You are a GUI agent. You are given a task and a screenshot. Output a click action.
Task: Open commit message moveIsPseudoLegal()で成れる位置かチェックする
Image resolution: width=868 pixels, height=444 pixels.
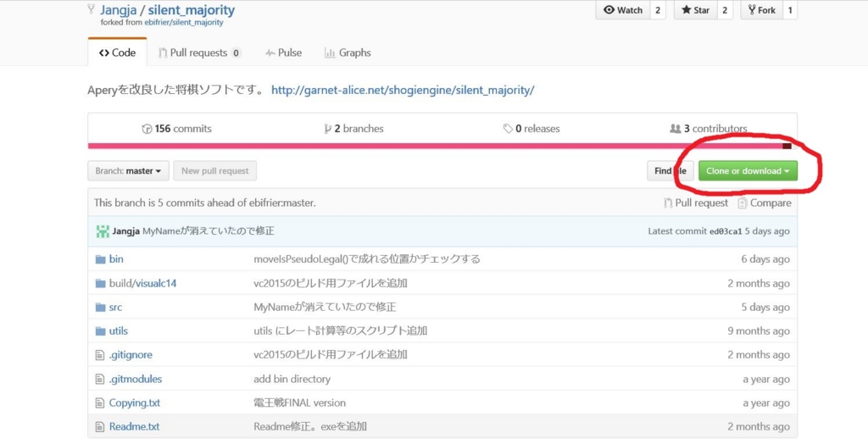click(366, 259)
